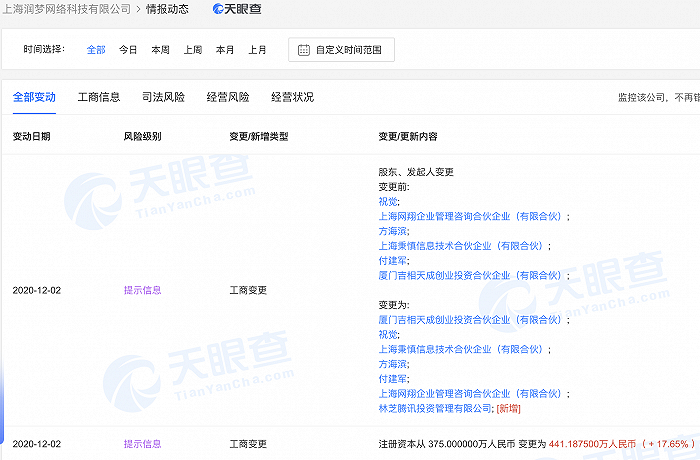Select 上周 time filter
The image size is (700, 460).
[x=193, y=50]
